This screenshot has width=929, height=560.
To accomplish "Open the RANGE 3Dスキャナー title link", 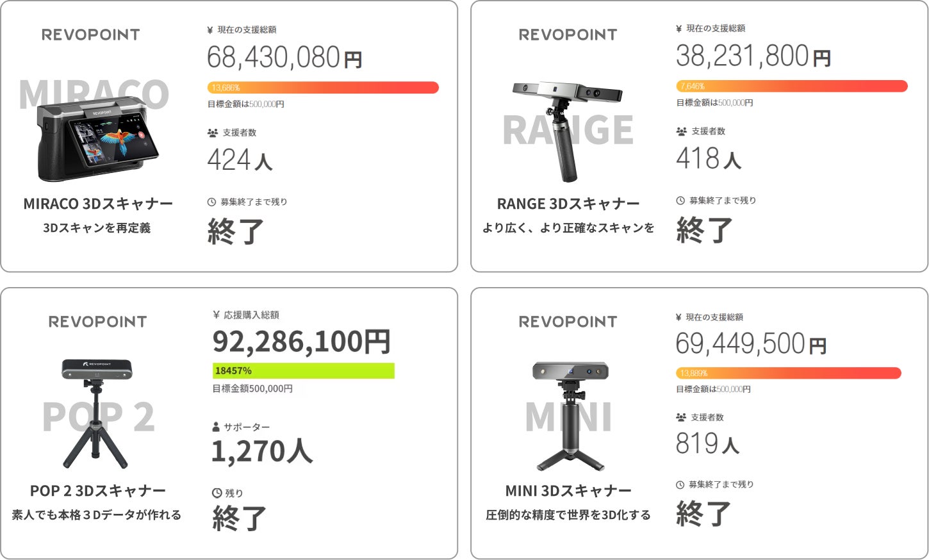I will pos(568,204).
